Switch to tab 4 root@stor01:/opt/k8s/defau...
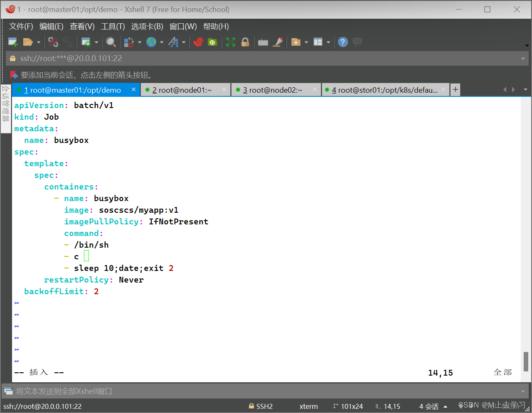532x413 pixels. 384,90
